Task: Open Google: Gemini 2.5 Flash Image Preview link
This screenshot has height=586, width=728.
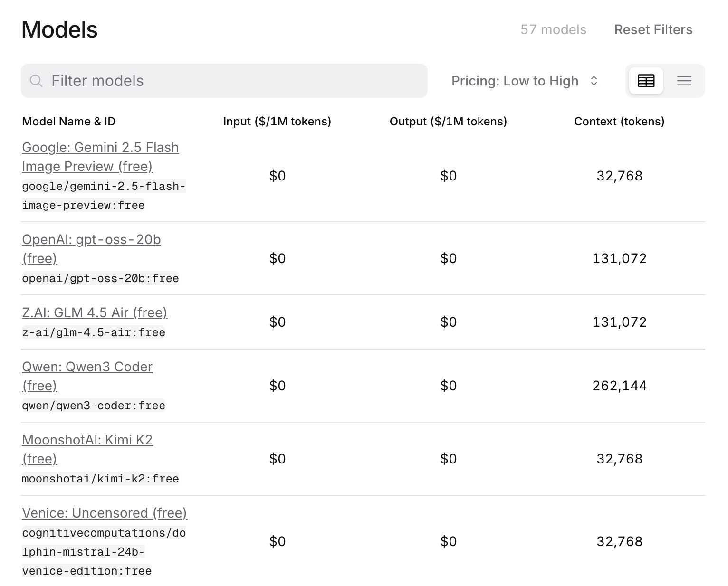Action: point(100,157)
